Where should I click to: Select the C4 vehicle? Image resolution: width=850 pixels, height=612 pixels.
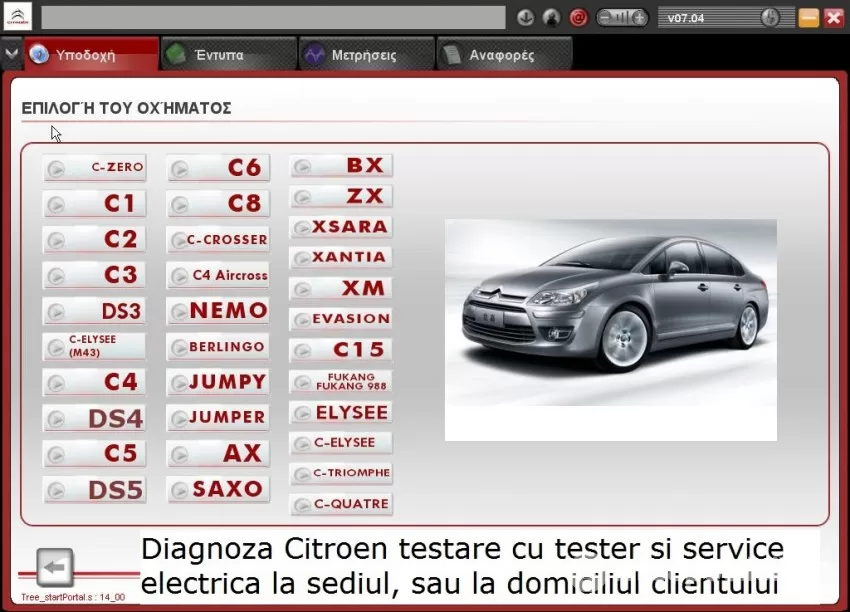tap(95, 382)
